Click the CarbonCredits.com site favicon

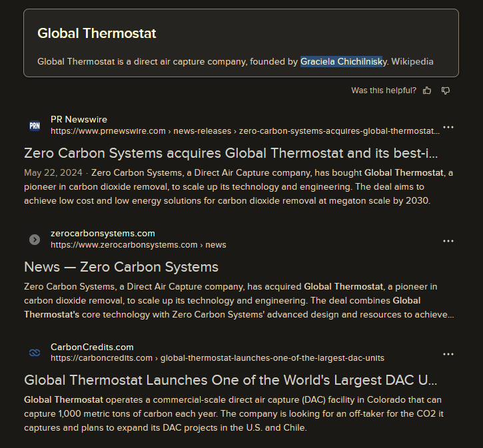pos(35,353)
